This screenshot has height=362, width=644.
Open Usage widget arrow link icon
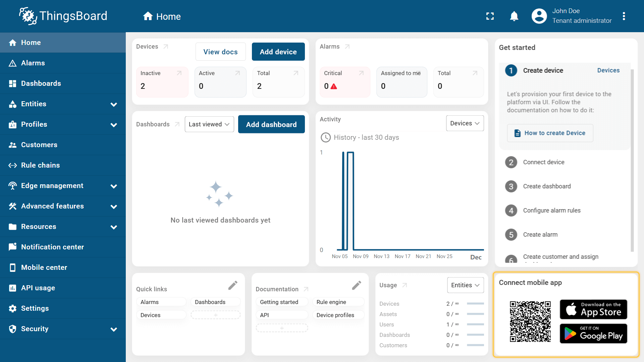(405, 285)
